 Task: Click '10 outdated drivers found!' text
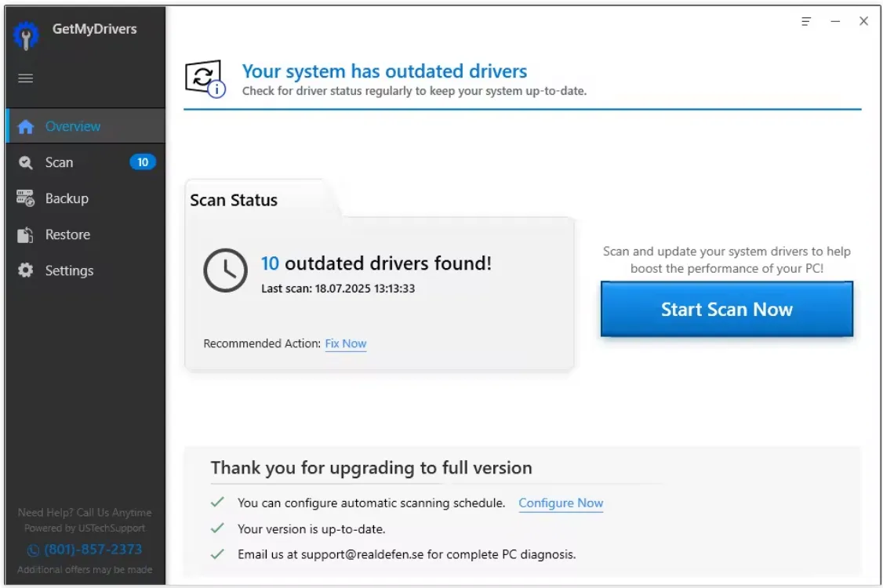tap(376, 263)
